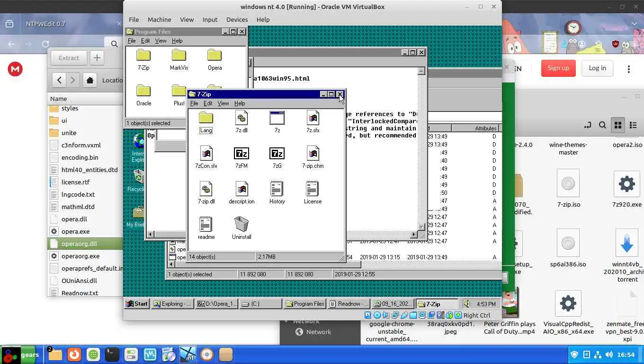Screen dimensions: 644x364
Task: Switch to Program Files taskbar button
Action: coord(305,304)
